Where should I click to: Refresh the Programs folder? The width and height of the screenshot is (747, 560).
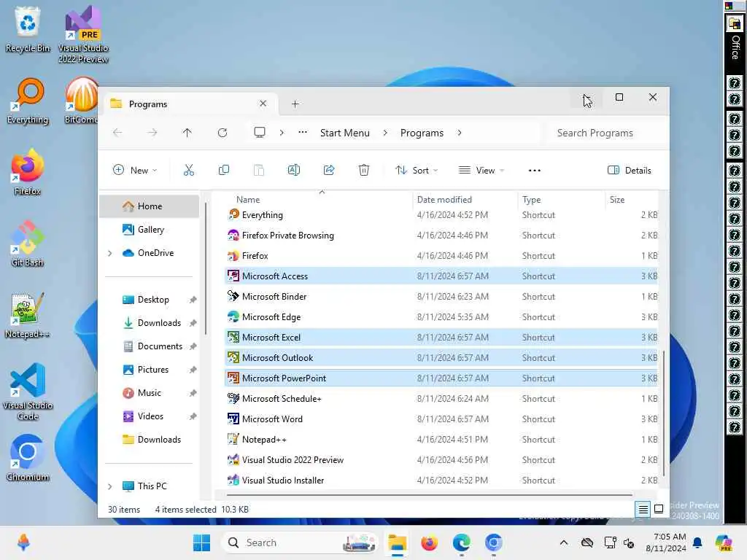(222, 133)
